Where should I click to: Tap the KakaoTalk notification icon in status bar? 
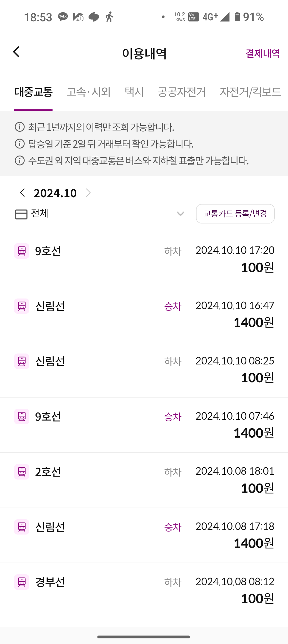tap(63, 17)
